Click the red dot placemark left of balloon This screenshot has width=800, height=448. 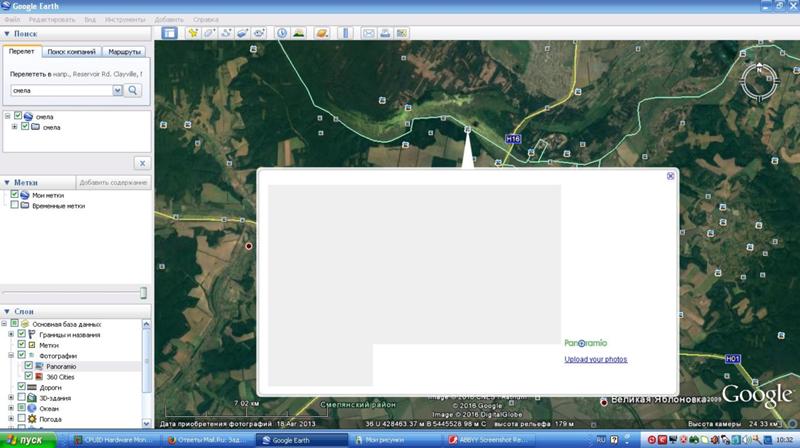pos(248,246)
